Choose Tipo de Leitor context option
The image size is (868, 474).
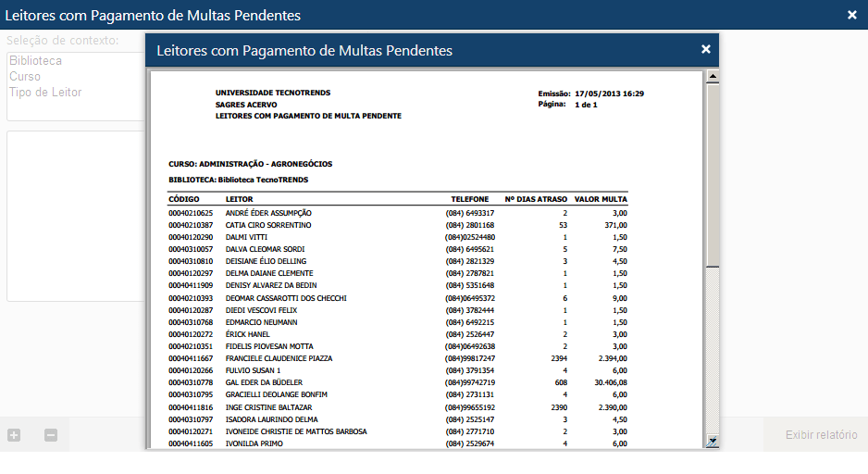pos(45,92)
